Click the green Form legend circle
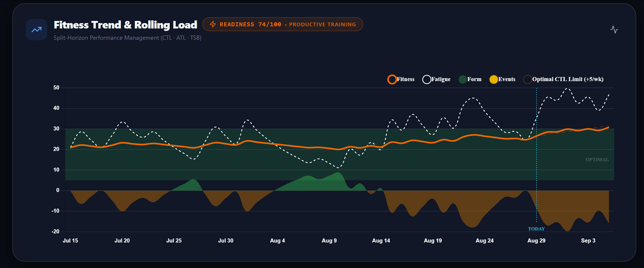Viewport: 644px width, 268px height. point(463,79)
